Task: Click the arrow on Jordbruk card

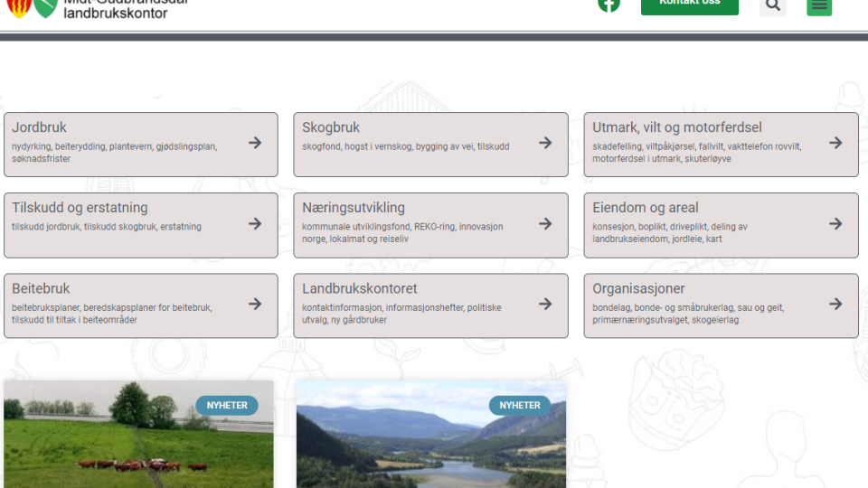Action: (x=255, y=143)
